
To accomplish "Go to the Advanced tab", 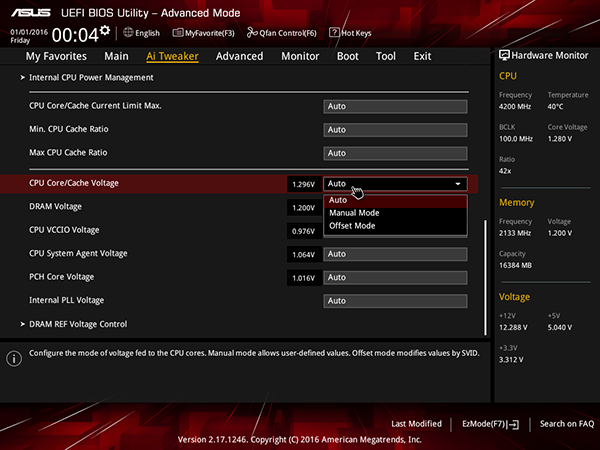I will pyautogui.click(x=240, y=56).
